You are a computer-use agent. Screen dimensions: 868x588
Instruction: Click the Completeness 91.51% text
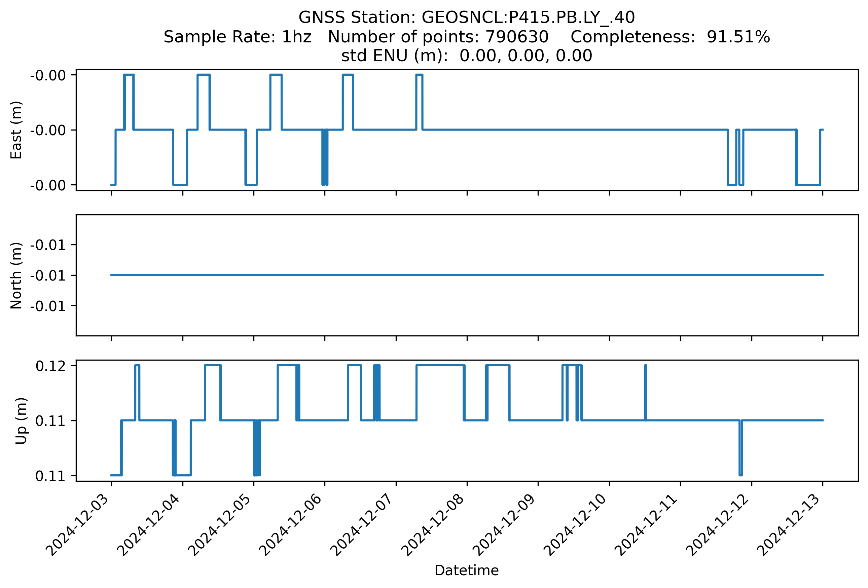[x=670, y=37]
